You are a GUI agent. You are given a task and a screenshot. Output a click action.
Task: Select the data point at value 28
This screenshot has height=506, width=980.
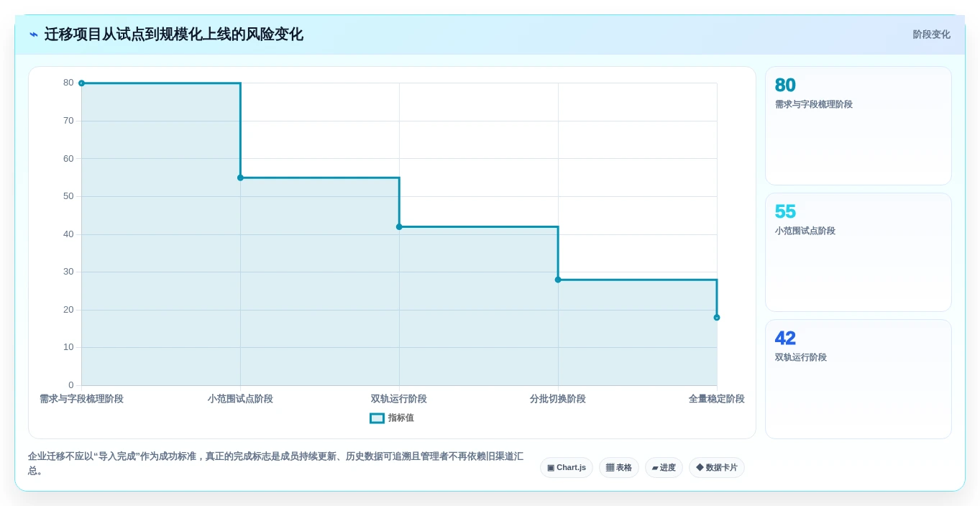click(558, 280)
